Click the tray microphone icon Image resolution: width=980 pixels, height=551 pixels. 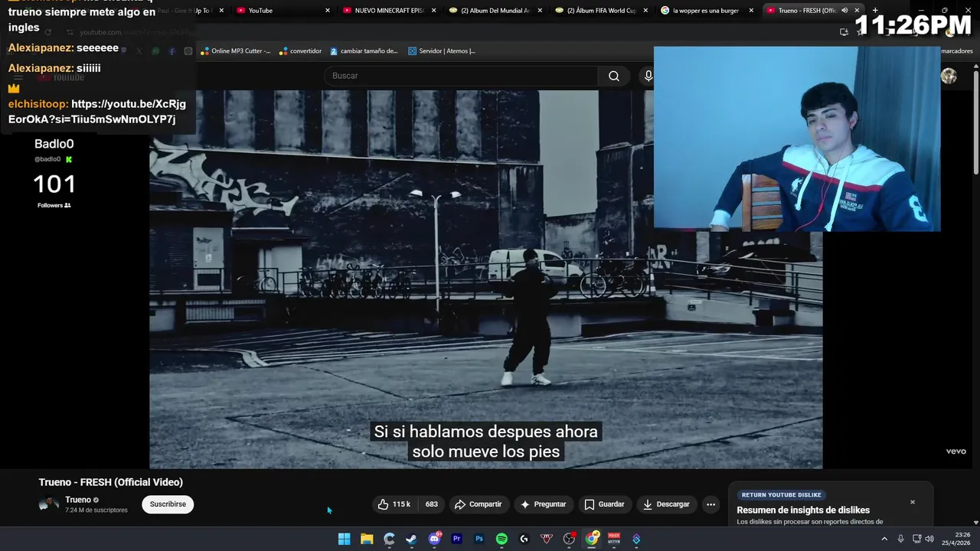point(900,539)
